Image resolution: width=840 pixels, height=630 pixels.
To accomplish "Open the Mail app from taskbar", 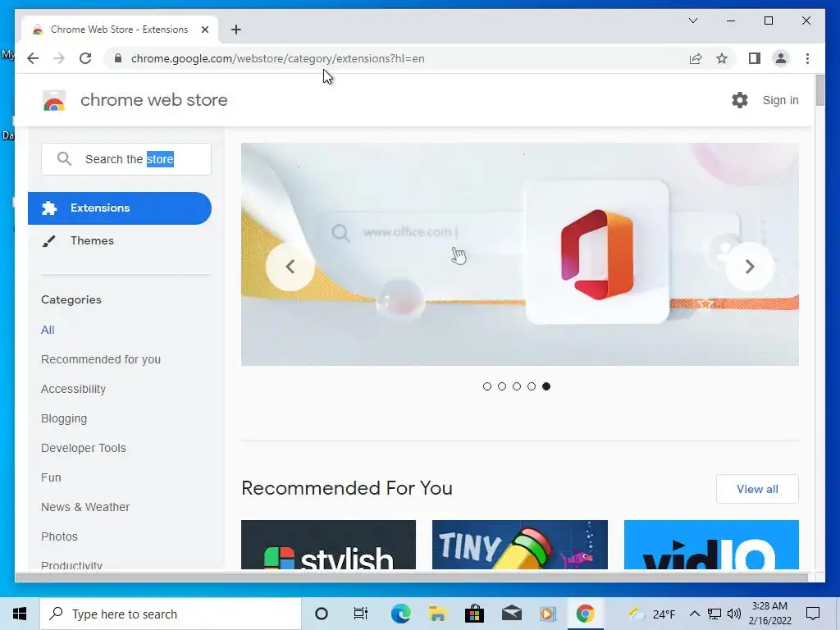I will click(512, 614).
